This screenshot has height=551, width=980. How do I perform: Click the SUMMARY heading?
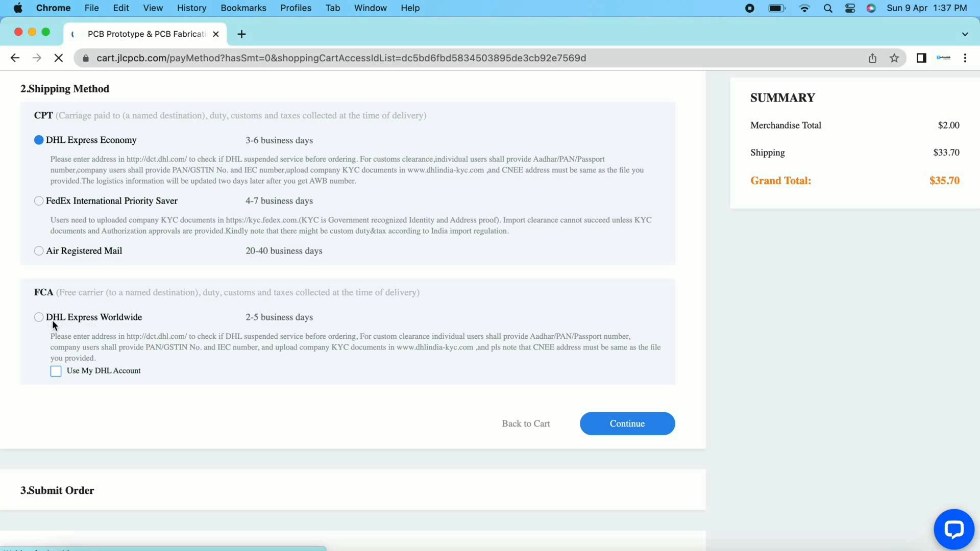point(782,98)
